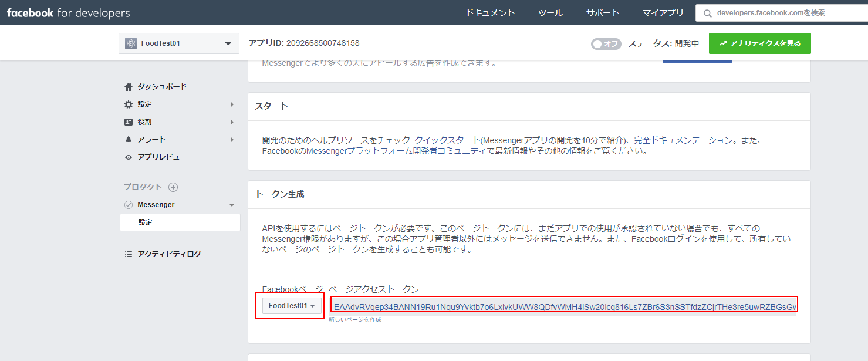
Task: Click the 役割 sidebar label
Action: (145, 122)
